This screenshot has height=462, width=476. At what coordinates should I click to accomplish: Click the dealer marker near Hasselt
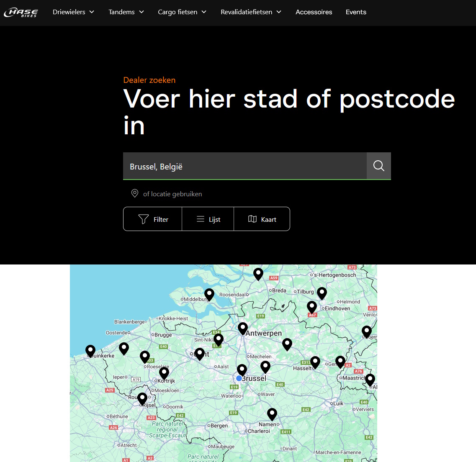coord(315,362)
